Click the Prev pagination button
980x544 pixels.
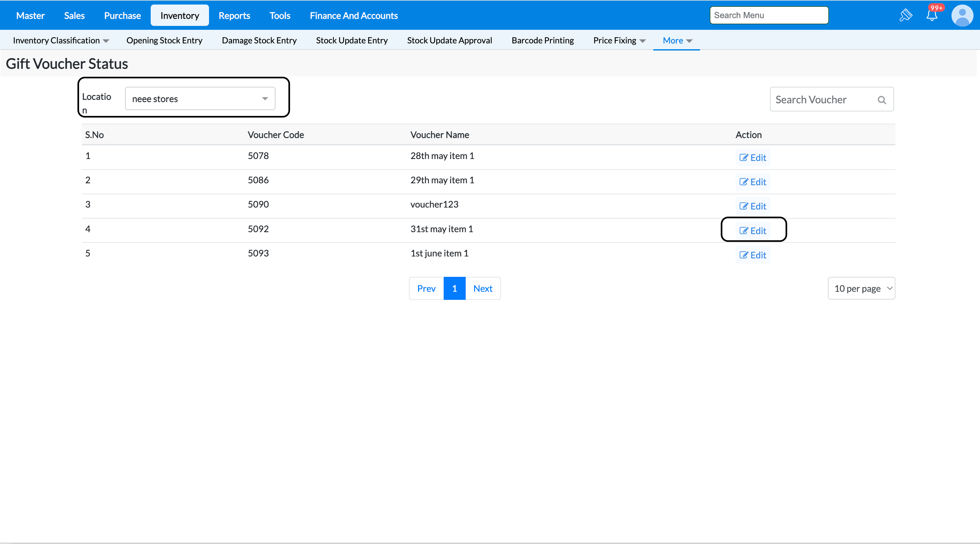[x=426, y=289]
